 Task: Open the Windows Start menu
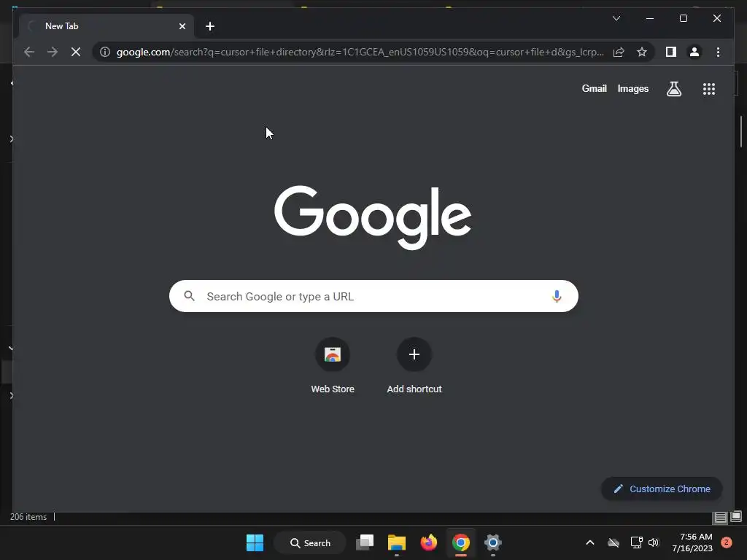[255, 542]
